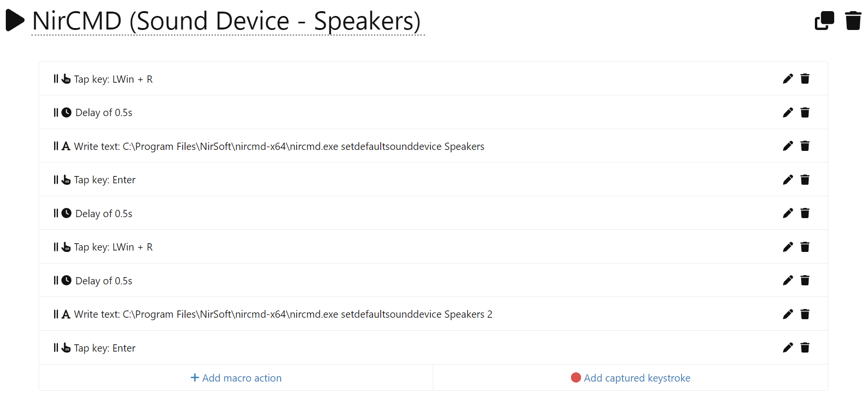Click the macro title to rename it
Image resolution: width=868 pixels, height=398 pixels.
(x=226, y=21)
